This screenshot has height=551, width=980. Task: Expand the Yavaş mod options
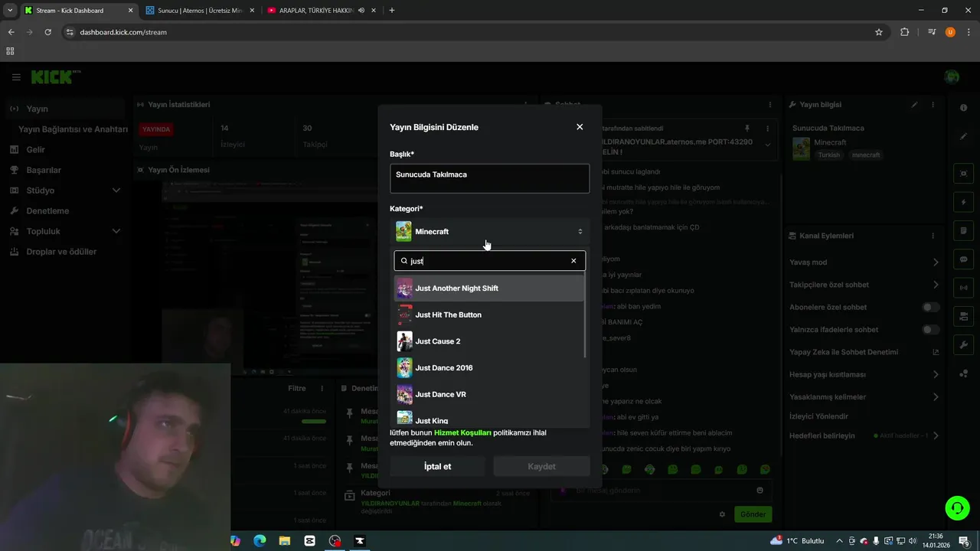pos(936,262)
